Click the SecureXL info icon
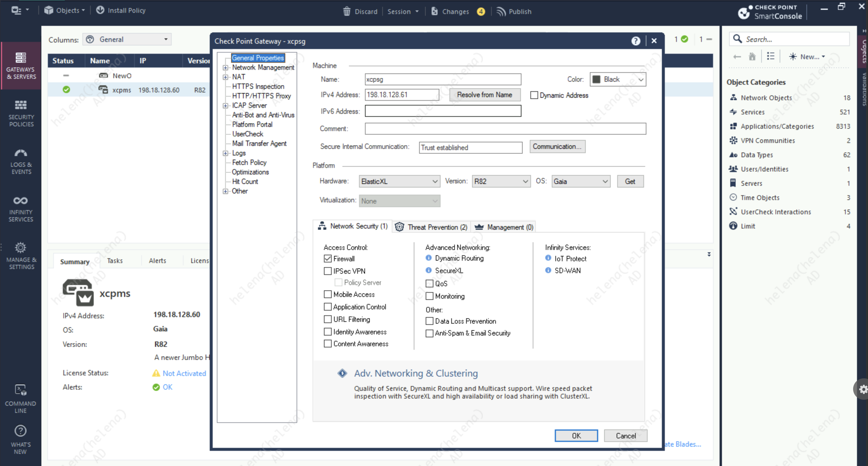This screenshot has width=868, height=466. [x=429, y=270]
